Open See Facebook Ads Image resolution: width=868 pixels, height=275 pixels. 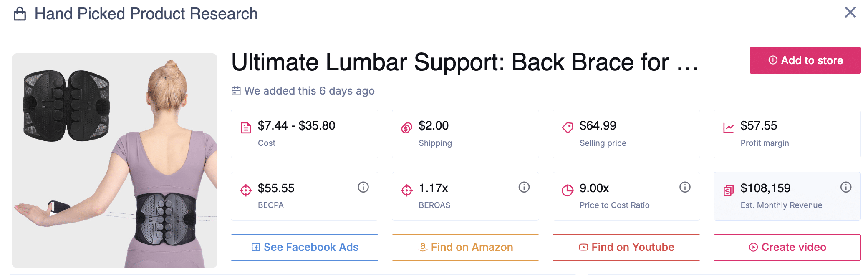[305, 247]
